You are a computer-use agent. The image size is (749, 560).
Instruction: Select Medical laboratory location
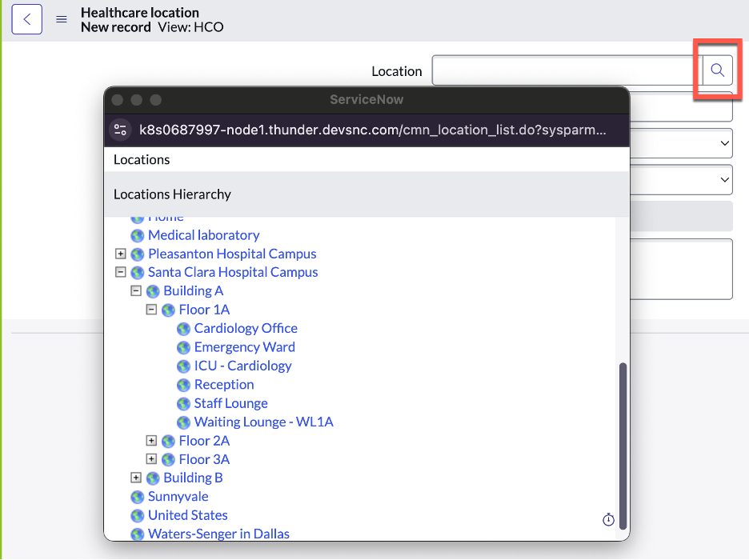click(204, 235)
